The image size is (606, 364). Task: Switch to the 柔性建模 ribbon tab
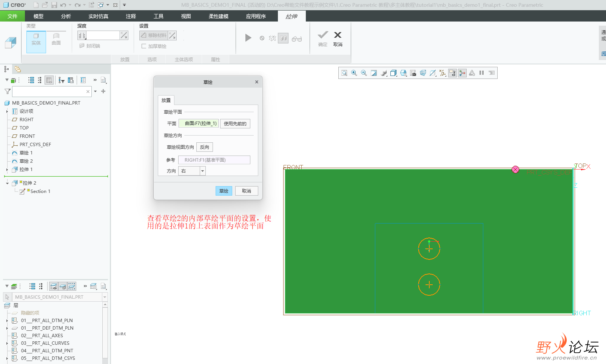coord(219,16)
